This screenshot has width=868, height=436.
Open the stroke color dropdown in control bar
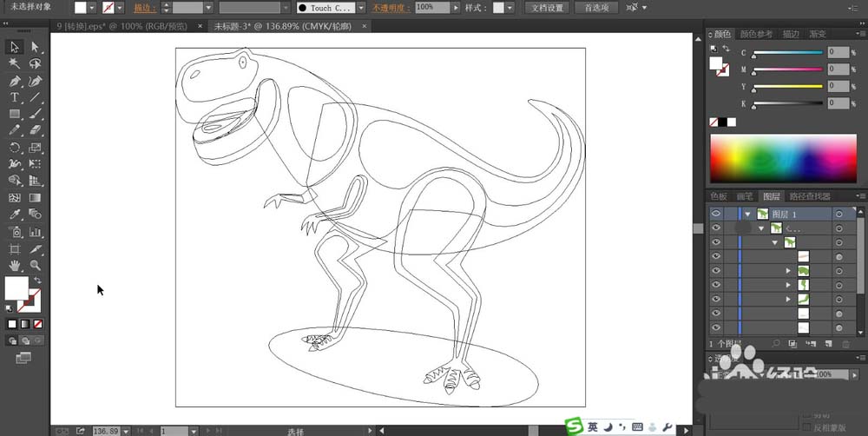pyautogui.click(x=119, y=8)
